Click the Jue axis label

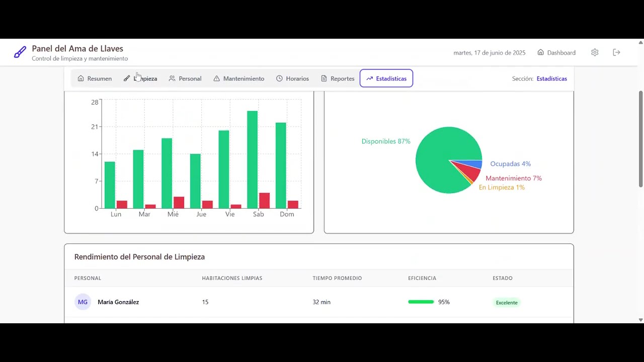[x=201, y=214]
